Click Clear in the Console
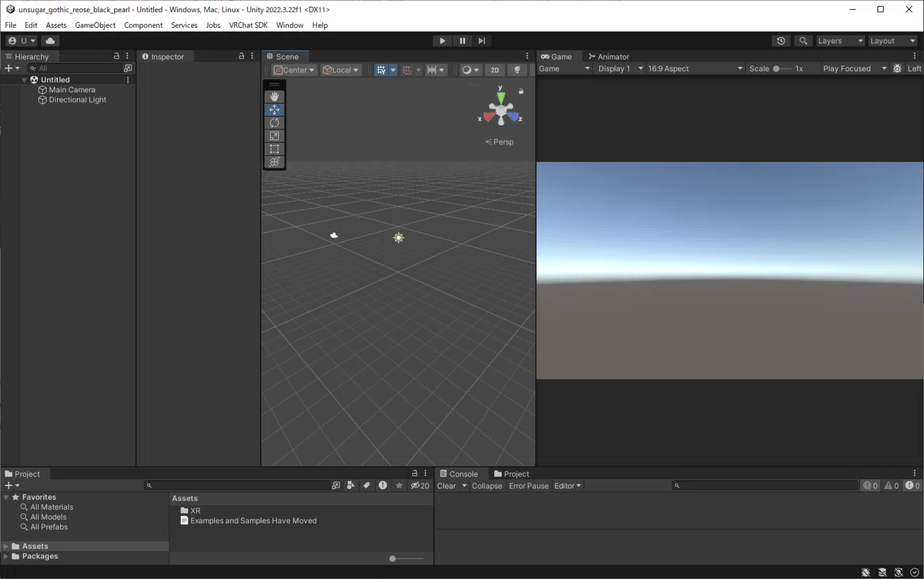Screen dimensions: 924x579 (x=447, y=486)
